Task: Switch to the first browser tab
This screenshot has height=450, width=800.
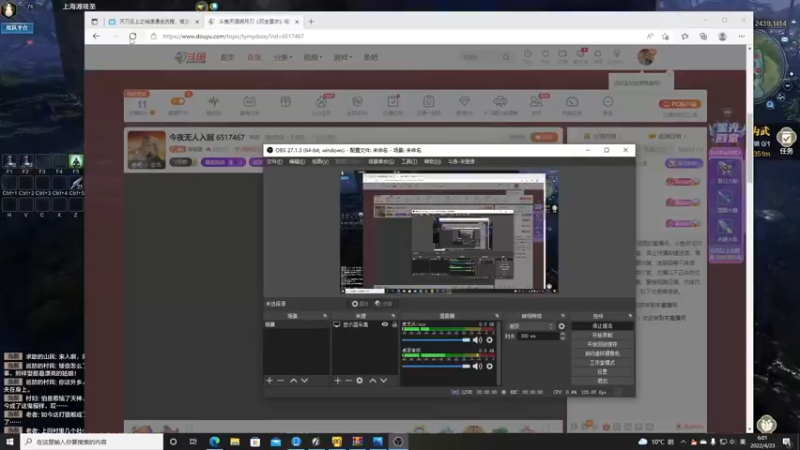Action: tap(153, 21)
